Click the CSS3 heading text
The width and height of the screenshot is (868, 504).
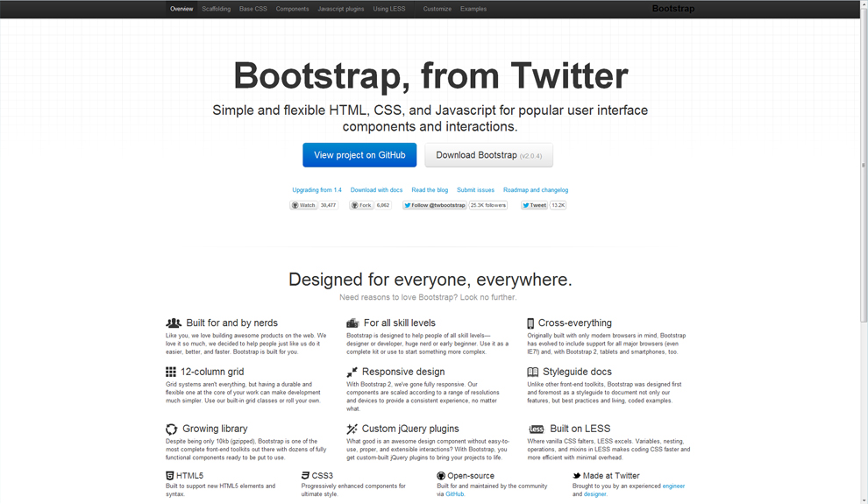(322, 476)
